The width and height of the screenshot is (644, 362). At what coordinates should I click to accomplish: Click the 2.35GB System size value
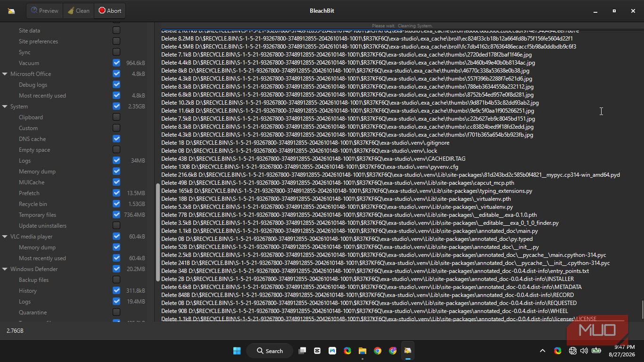click(137, 107)
